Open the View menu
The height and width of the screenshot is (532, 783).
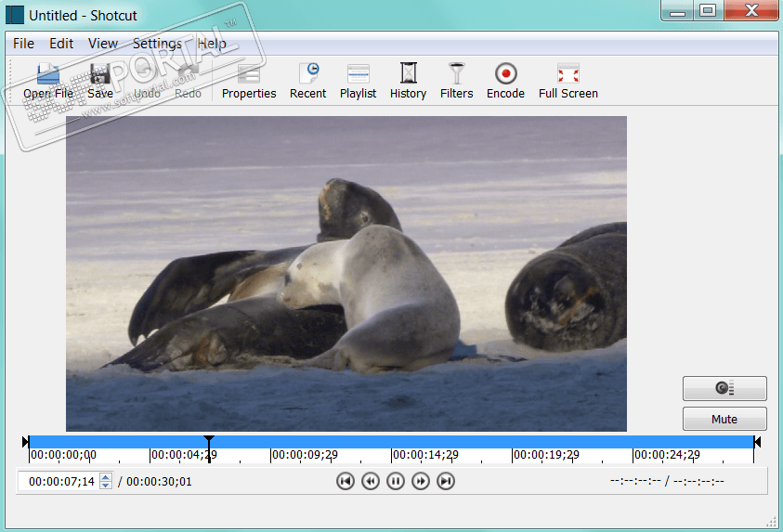(103, 44)
